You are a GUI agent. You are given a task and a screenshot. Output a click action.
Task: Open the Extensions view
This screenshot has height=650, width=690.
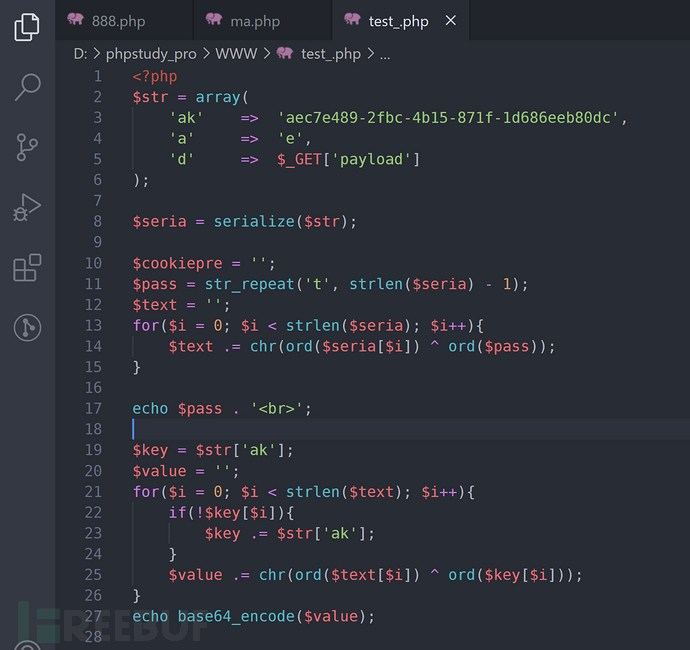tap(27, 267)
